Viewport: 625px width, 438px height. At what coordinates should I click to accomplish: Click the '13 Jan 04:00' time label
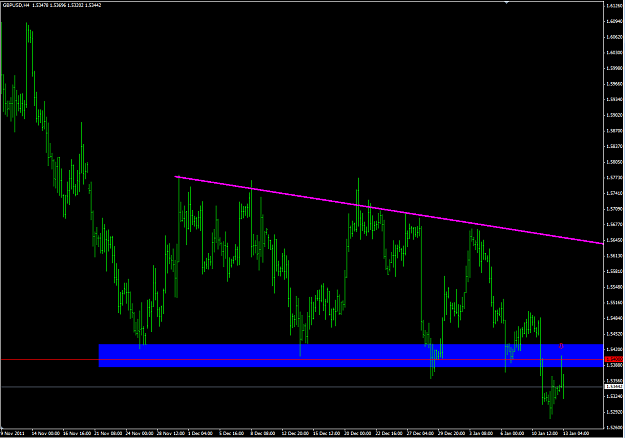click(576, 433)
